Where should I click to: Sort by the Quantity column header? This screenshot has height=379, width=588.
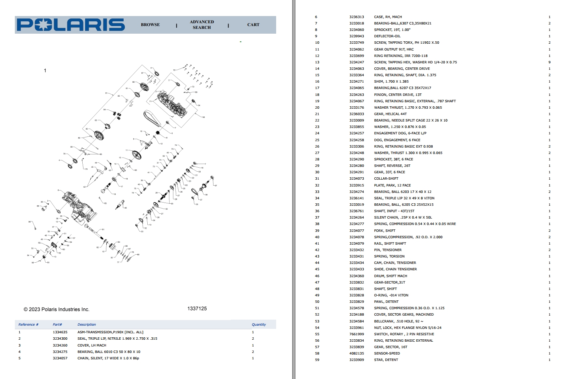point(259,324)
